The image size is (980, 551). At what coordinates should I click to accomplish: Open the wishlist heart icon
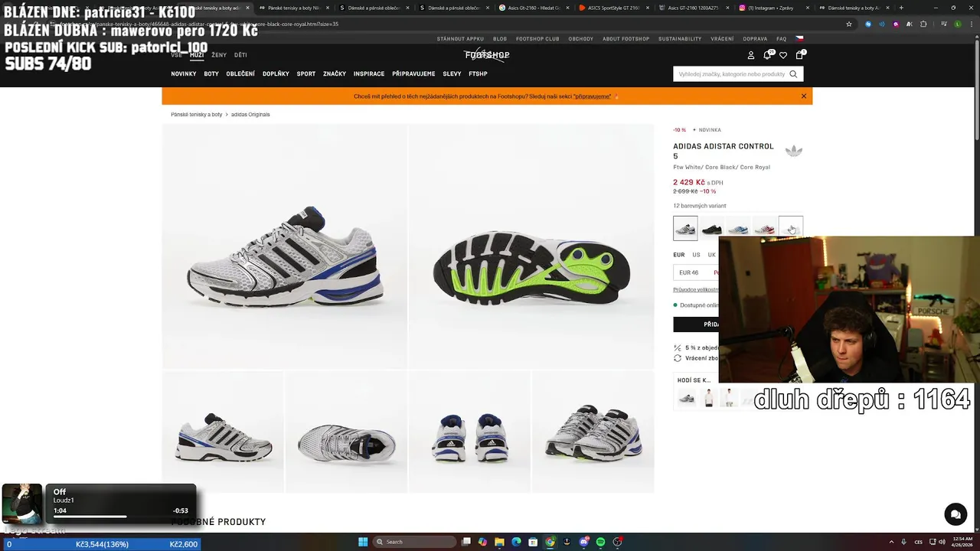pyautogui.click(x=783, y=55)
